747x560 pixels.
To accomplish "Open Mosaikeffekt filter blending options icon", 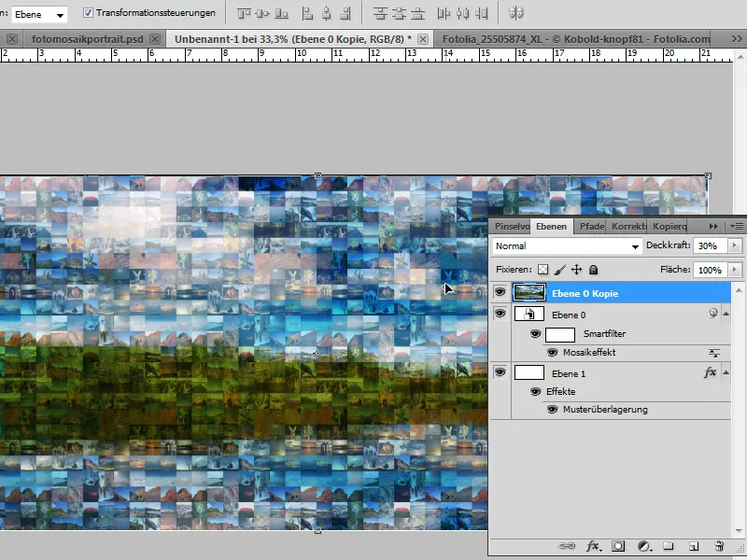I will tap(713, 353).
